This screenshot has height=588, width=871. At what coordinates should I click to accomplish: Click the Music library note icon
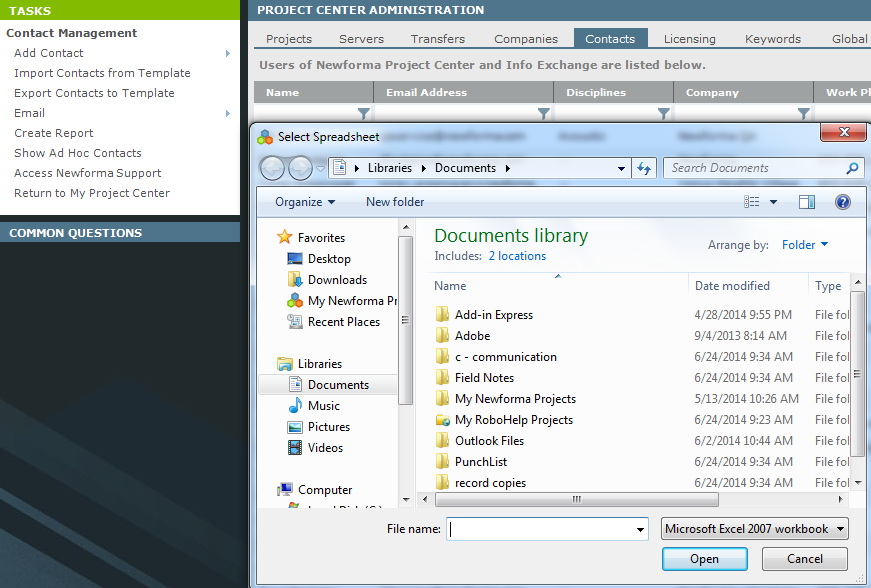[x=295, y=405]
